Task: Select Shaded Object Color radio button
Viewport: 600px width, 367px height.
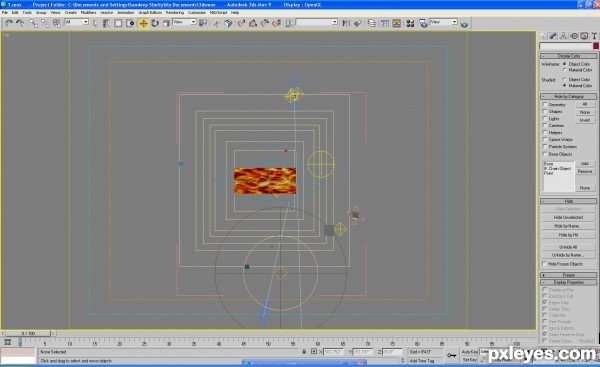Action: pos(564,79)
